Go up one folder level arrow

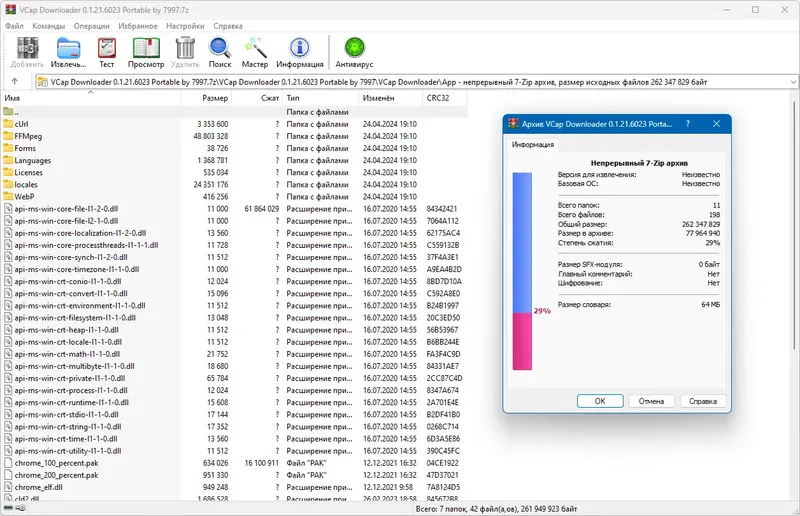(x=14, y=82)
